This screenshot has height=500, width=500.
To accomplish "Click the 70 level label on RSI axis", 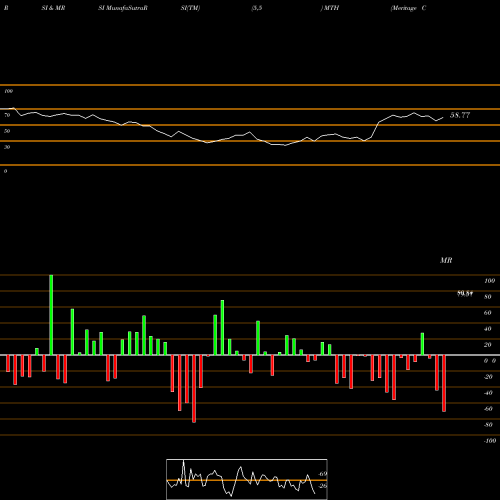I will pyautogui.click(x=7, y=115).
